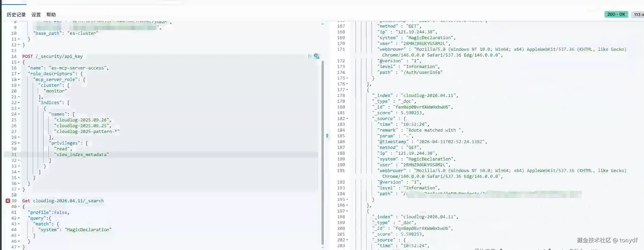Open the 设置 settings menu

[36, 15]
